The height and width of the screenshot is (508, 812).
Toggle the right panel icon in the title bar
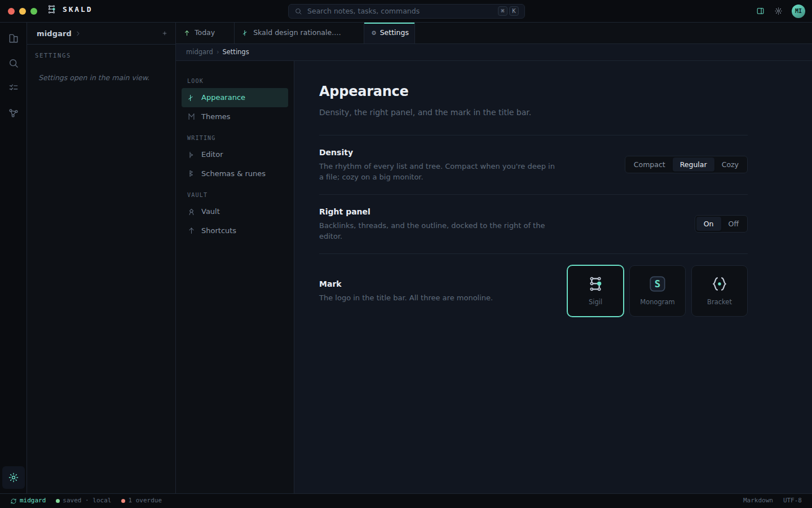[760, 11]
